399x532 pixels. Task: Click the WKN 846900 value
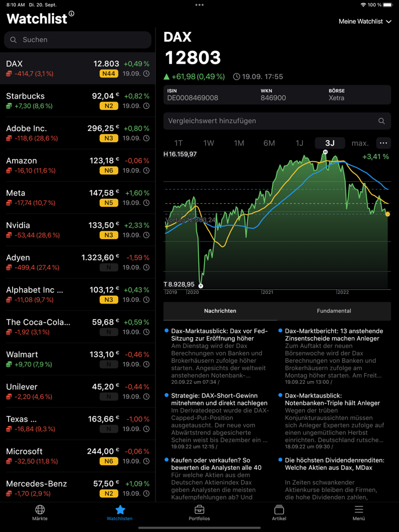point(273,98)
